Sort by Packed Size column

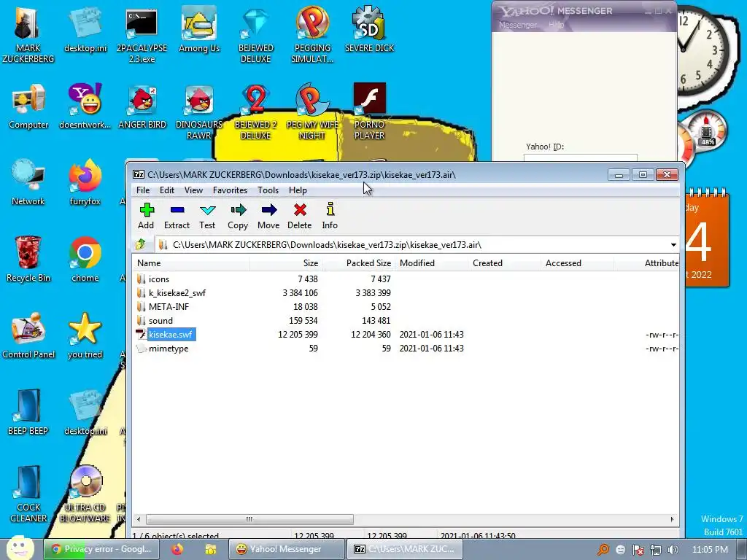coord(359,262)
